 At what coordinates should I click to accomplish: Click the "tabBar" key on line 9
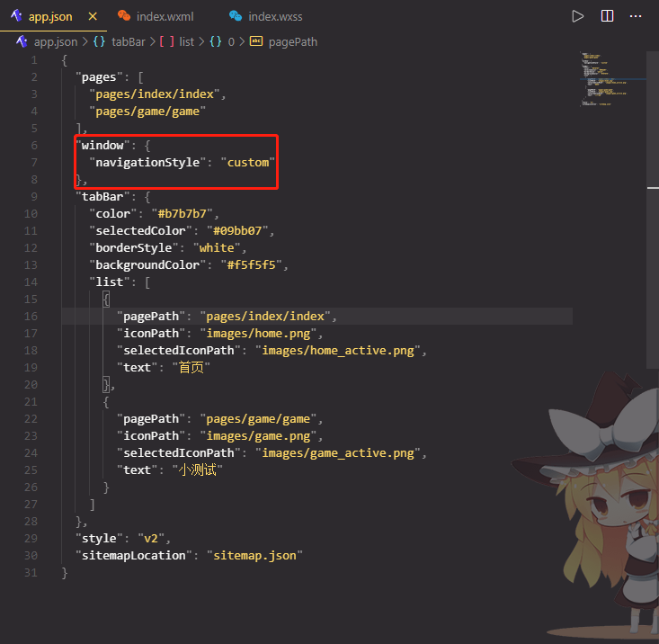pyautogui.click(x=102, y=197)
